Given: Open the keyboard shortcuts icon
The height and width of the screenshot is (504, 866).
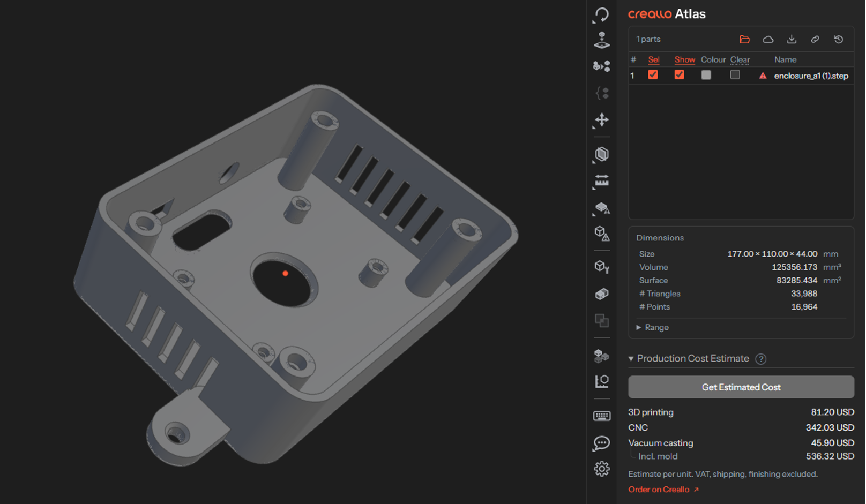Looking at the screenshot, I should [602, 416].
